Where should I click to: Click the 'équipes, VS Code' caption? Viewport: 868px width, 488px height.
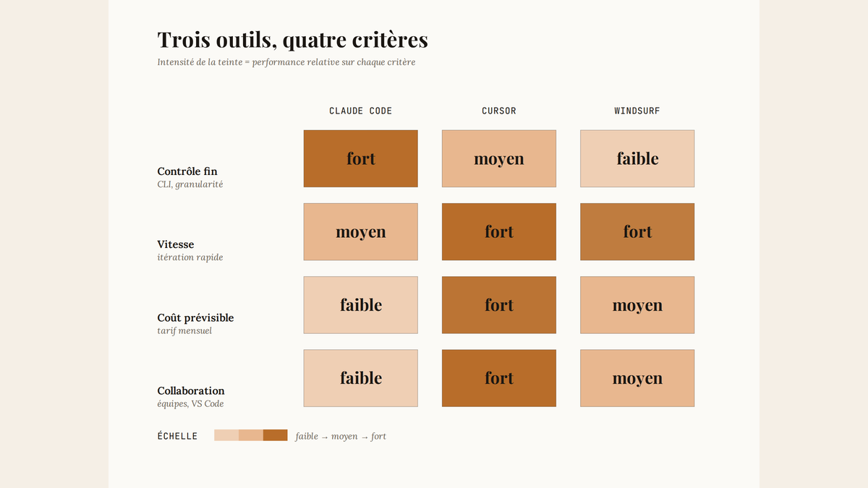190,404
